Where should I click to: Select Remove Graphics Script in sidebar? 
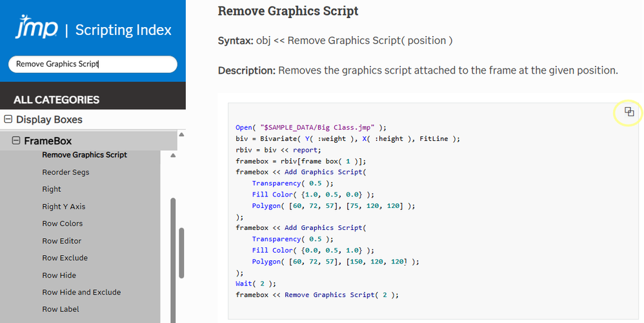click(85, 155)
